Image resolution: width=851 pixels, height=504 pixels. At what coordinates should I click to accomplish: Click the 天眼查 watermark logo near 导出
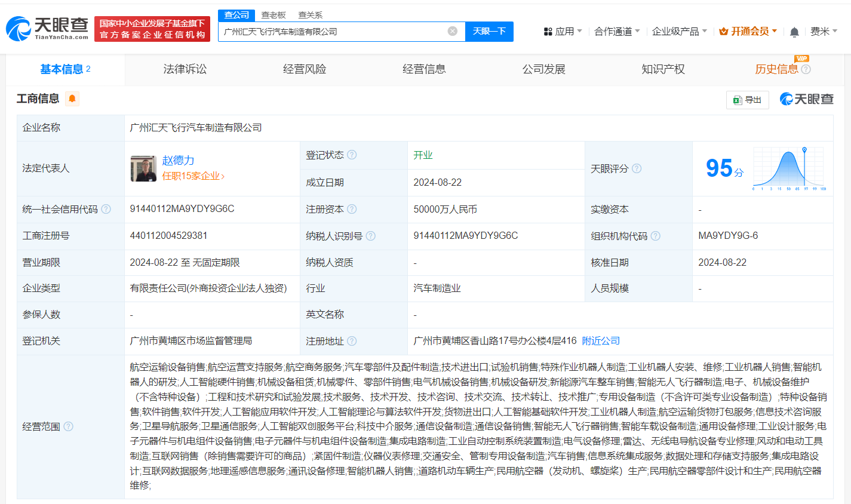pos(806,99)
